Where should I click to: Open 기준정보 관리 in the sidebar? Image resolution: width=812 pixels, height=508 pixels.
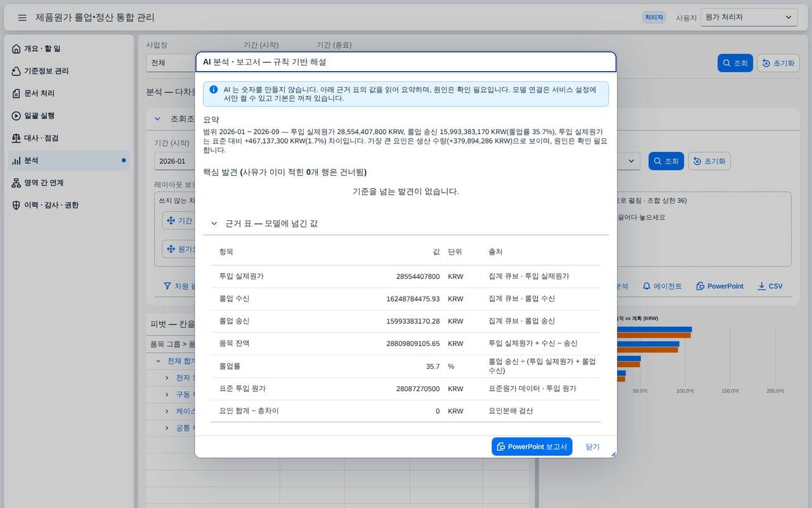pos(69,71)
